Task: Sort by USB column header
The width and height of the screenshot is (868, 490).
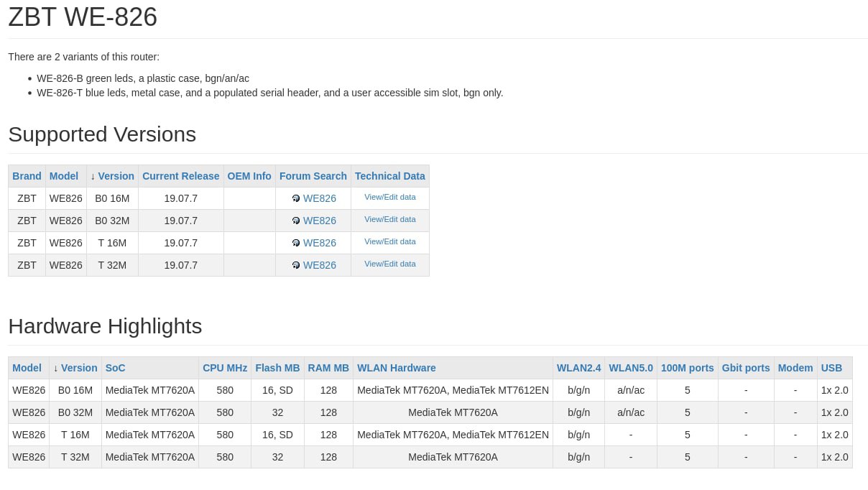Action: point(831,368)
